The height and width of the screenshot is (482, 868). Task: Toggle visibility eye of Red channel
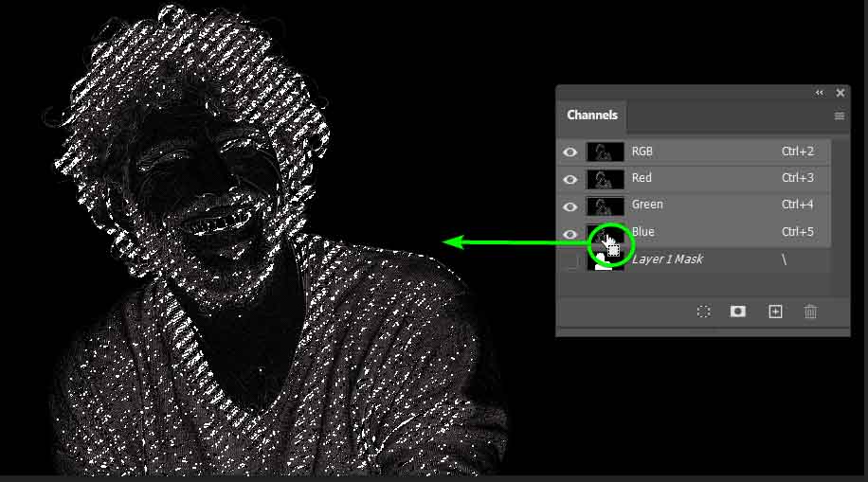570,179
